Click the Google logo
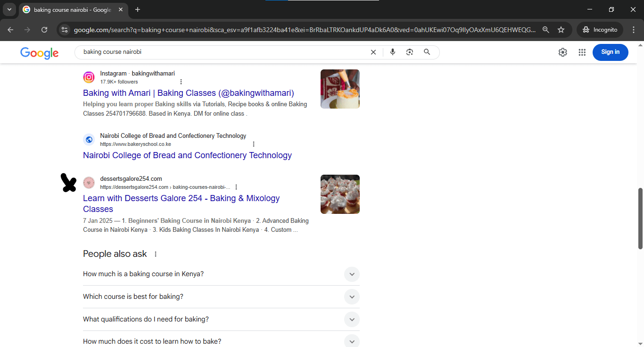Image resolution: width=644 pixels, height=347 pixels. (40, 53)
